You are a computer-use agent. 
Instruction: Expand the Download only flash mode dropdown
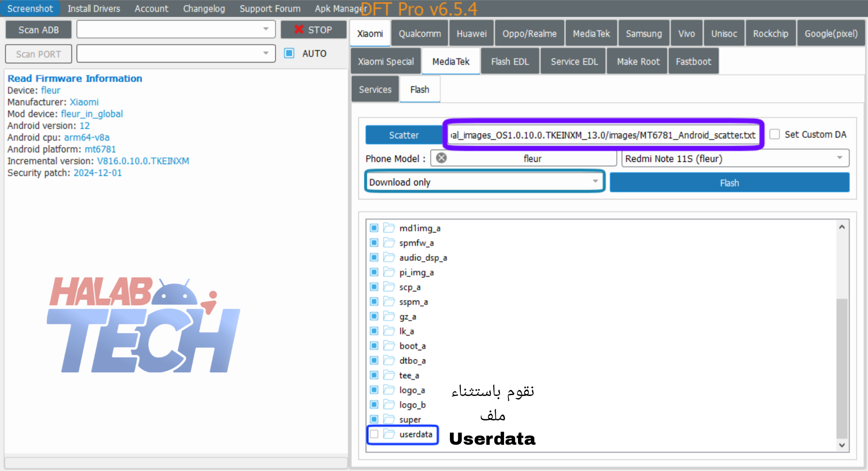[484, 182]
